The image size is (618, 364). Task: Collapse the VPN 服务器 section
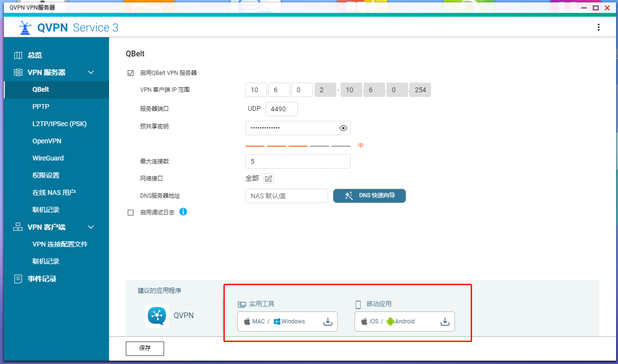tap(91, 73)
